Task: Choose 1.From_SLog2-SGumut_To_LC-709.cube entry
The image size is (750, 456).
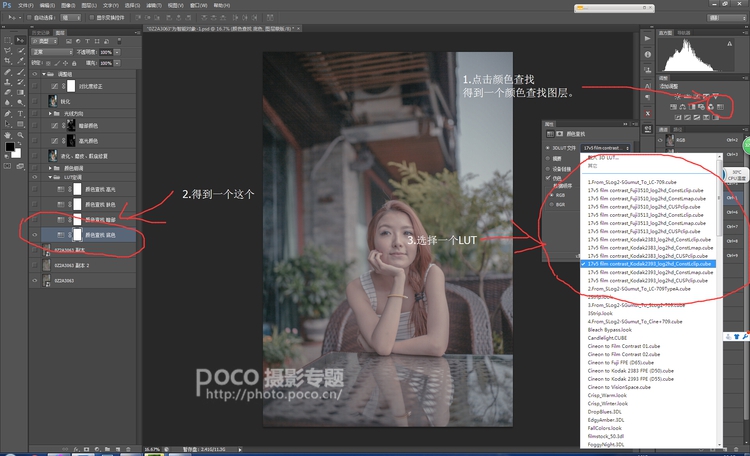Action: click(648, 182)
